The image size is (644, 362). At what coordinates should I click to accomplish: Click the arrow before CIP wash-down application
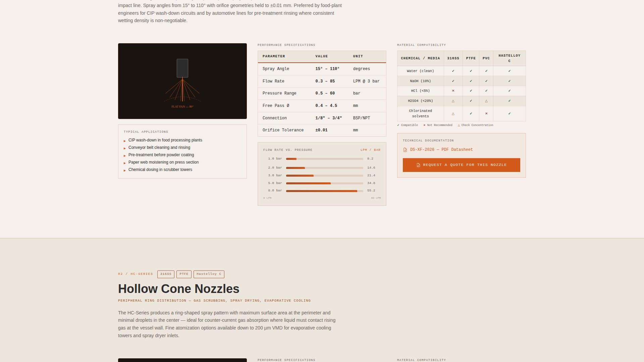(124, 140)
